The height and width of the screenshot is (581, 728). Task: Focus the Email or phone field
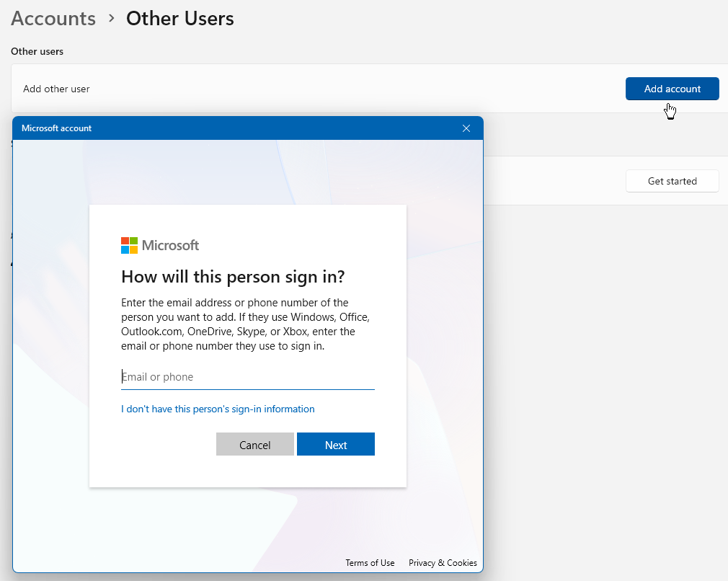[x=247, y=377]
